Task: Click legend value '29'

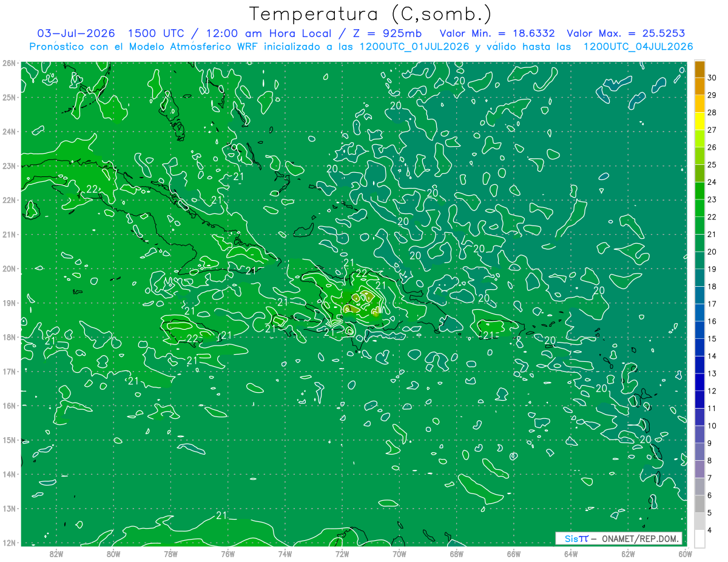Action: (x=712, y=95)
